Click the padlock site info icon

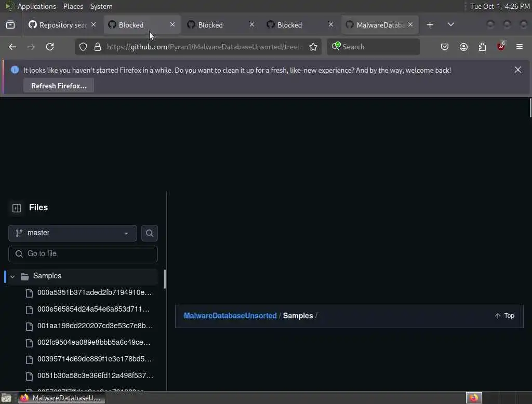click(98, 47)
